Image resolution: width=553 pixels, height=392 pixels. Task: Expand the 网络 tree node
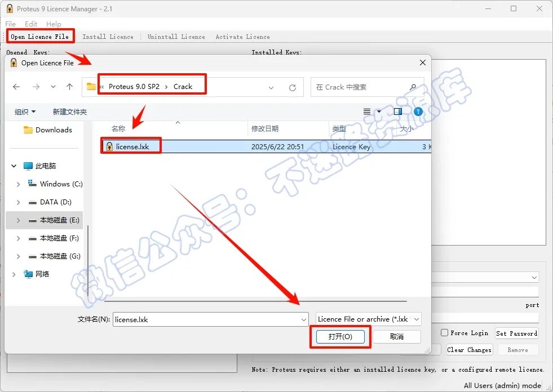point(14,274)
